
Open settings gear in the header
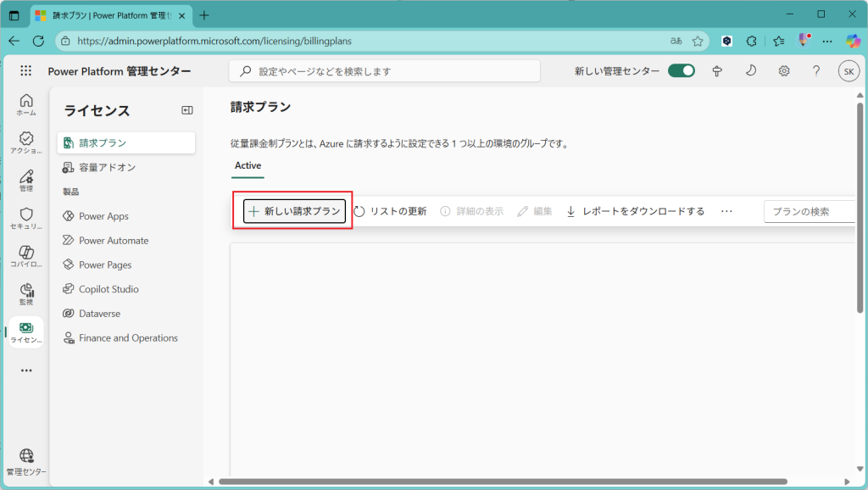(x=784, y=71)
